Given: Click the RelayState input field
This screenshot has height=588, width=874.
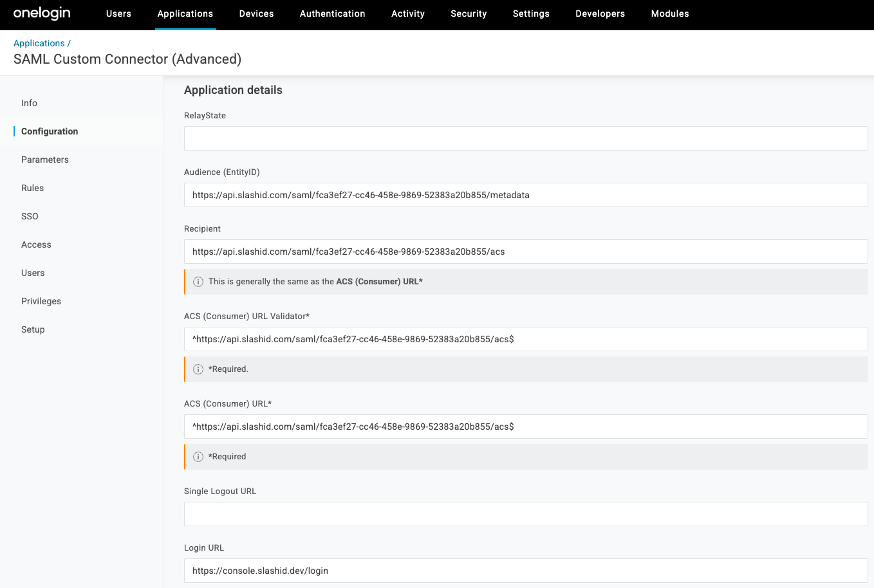Looking at the screenshot, I should click(x=526, y=138).
